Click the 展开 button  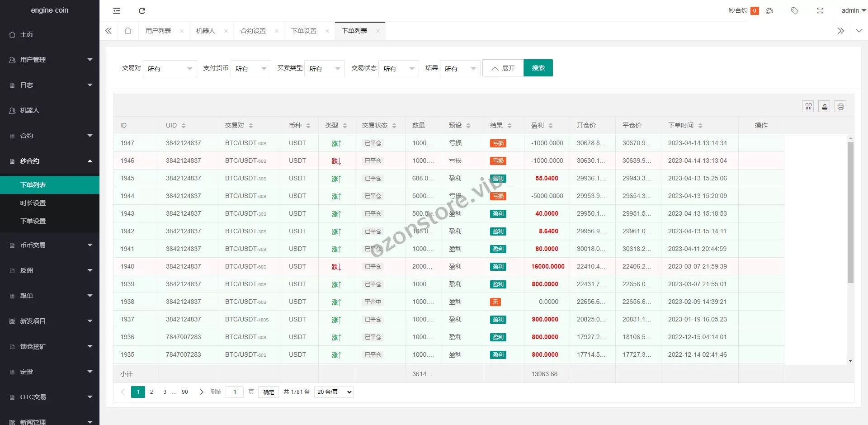[503, 68]
